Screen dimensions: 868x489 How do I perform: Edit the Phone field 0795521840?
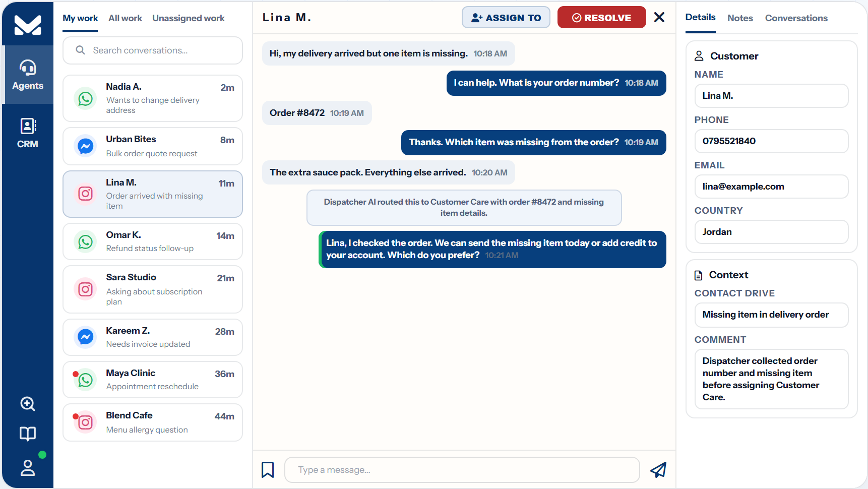772,141
